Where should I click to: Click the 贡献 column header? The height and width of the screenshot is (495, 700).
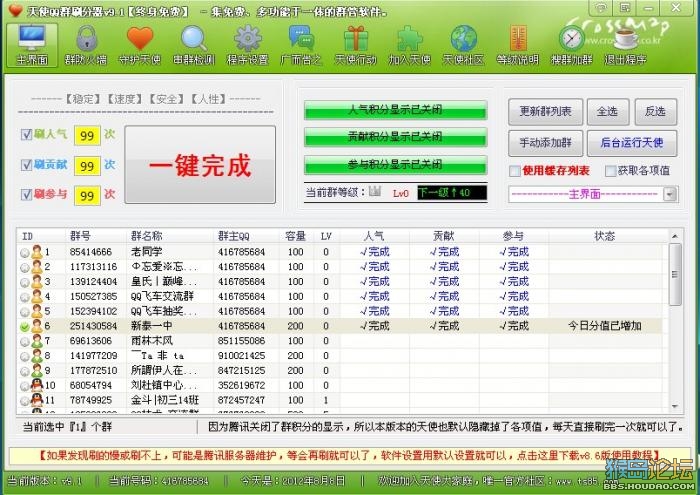click(x=444, y=236)
